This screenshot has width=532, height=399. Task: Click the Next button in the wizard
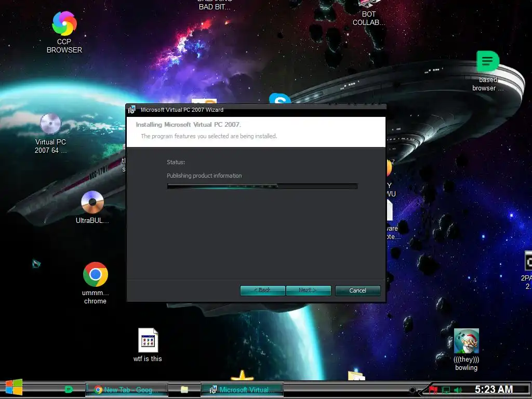(308, 290)
